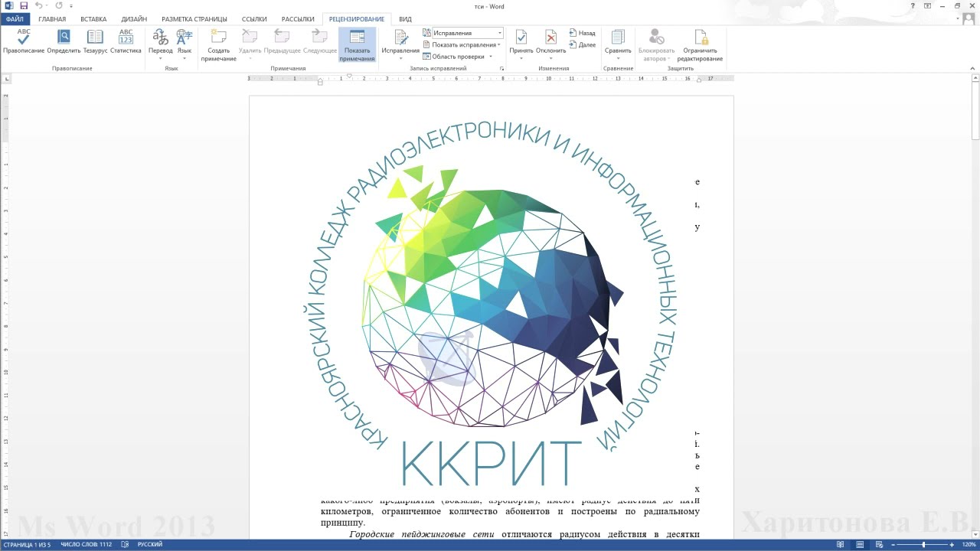Open Word help question mark
The image size is (980, 551).
913,5
